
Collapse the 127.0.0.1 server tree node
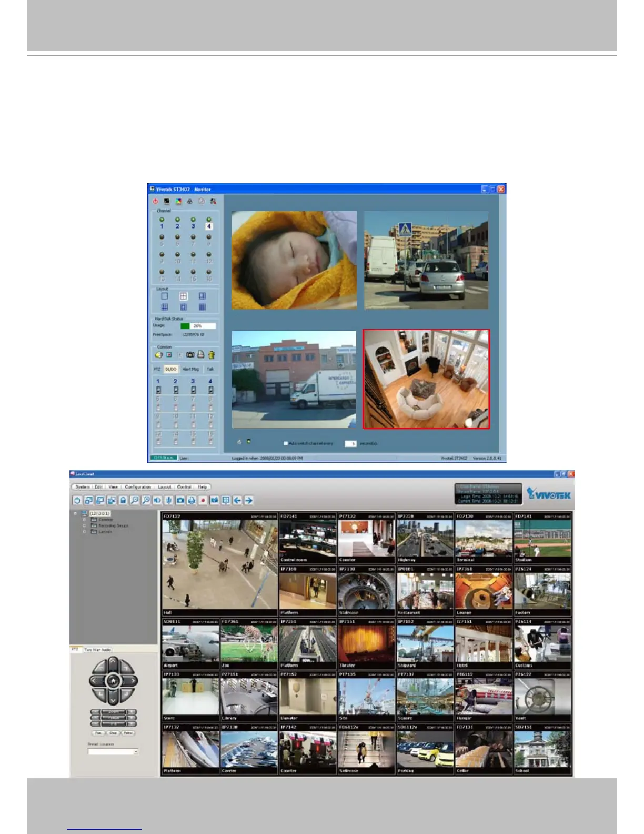(75, 513)
